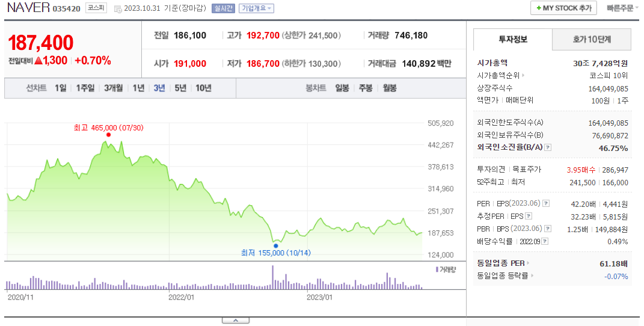Click the 3.95매수 investment opinion
The width and height of the screenshot is (644, 326).
[x=581, y=170]
